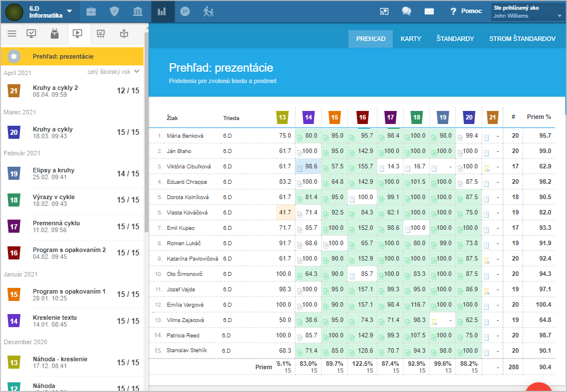Open the mail envelope icon
Screen dimensions: 567x392
pyautogui.click(x=429, y=11)
